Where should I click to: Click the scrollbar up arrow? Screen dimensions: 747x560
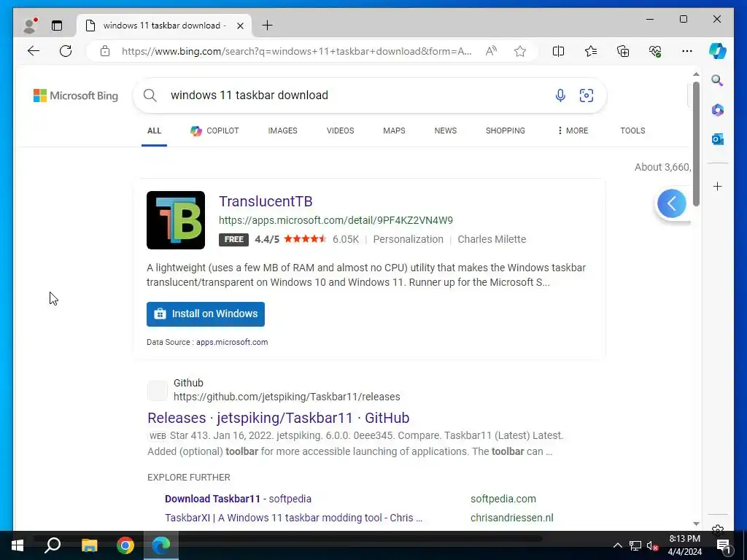(x=696, y=74)
